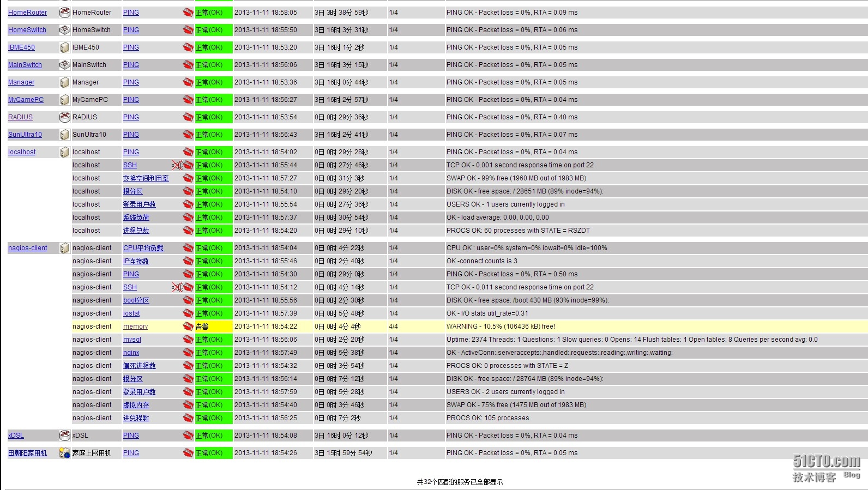Click the red check icon on xDSL PING row

[x=188, y=435]
